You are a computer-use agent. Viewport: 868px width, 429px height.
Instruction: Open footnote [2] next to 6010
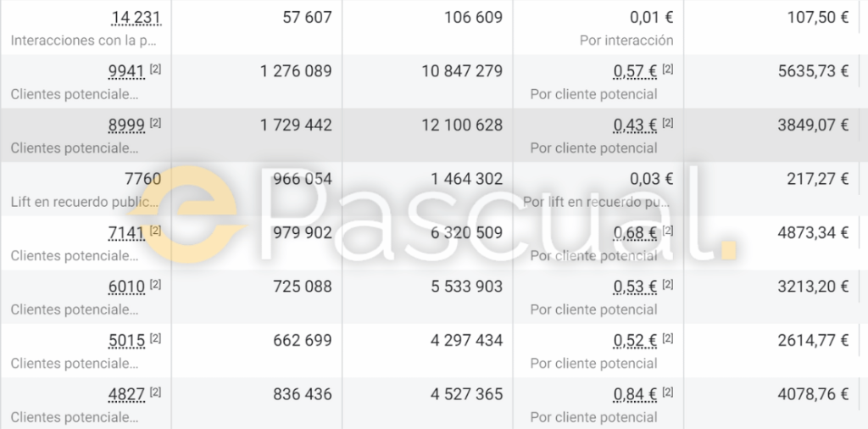[x=156, y=284]
